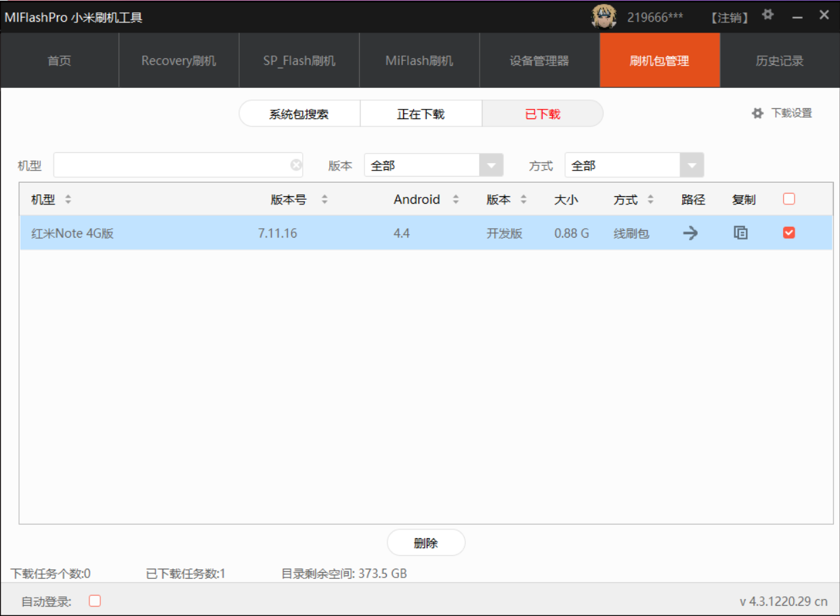Clear the 机型 search field
Image resolution: width=840 pixels, height=616 pixels.
[296, 164]
